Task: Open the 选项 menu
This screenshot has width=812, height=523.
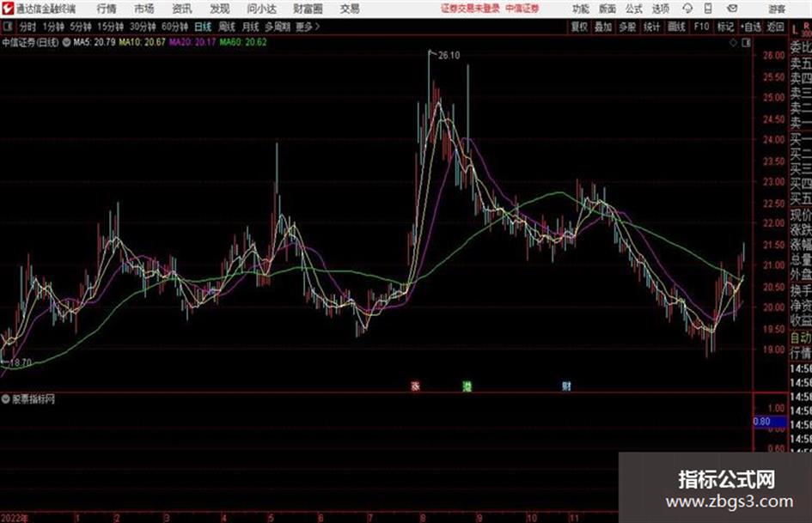Action: (x=660, y=9)
